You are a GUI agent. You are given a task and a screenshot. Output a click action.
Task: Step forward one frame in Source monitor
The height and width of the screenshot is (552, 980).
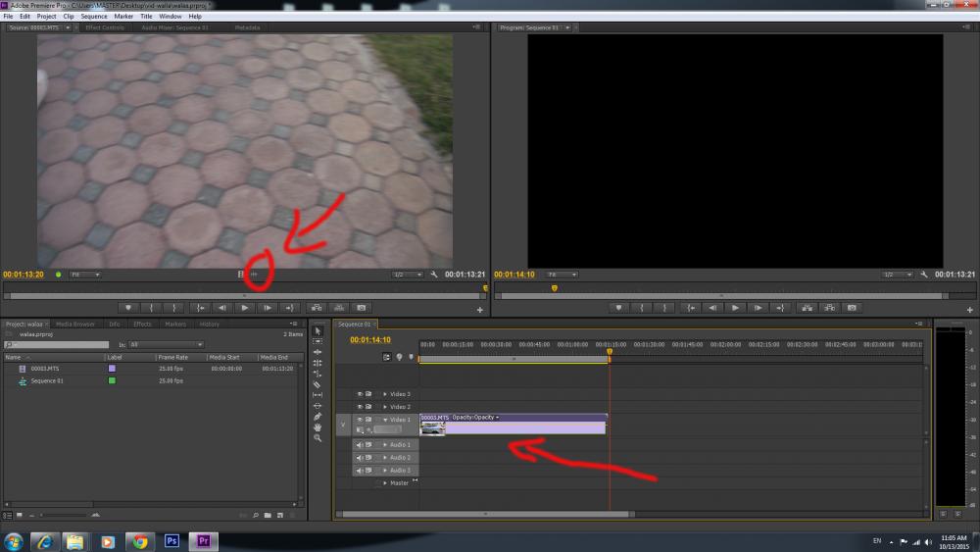coord(267,308)
